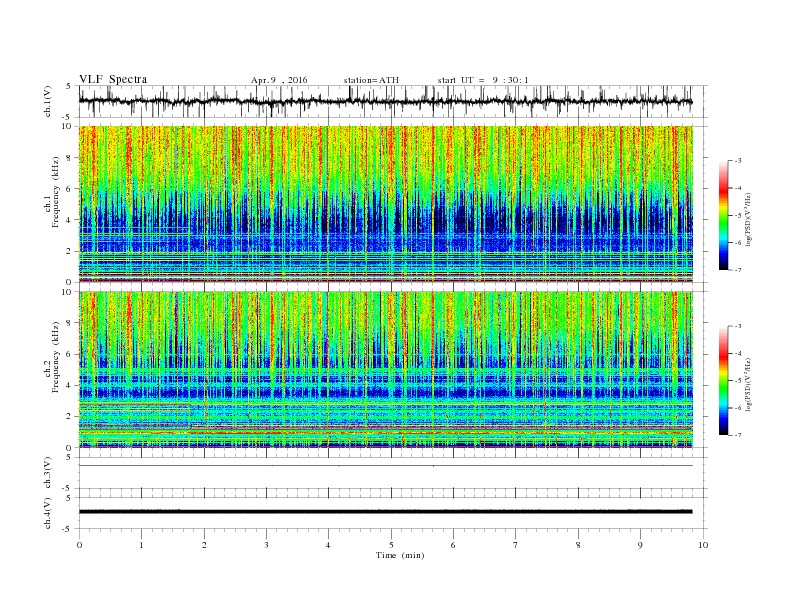This screenshot has height=612, width=792.
Task: Click the time axis tick label "0"
Action: click(x=79, y=545)
